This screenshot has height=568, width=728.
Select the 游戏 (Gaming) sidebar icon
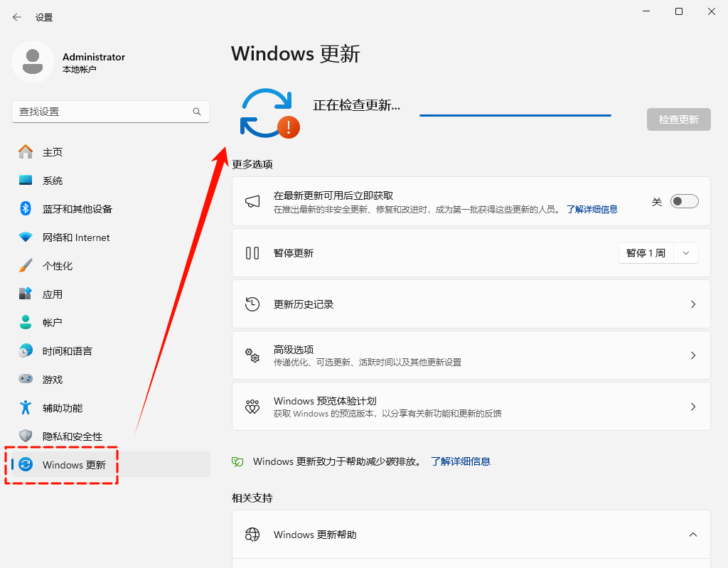pos(26,379)
